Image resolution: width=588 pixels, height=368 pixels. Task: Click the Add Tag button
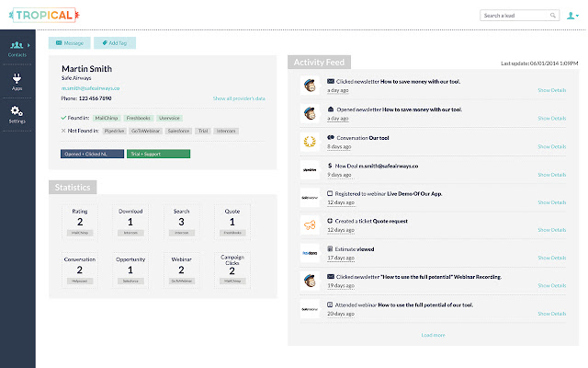(115, 43)
